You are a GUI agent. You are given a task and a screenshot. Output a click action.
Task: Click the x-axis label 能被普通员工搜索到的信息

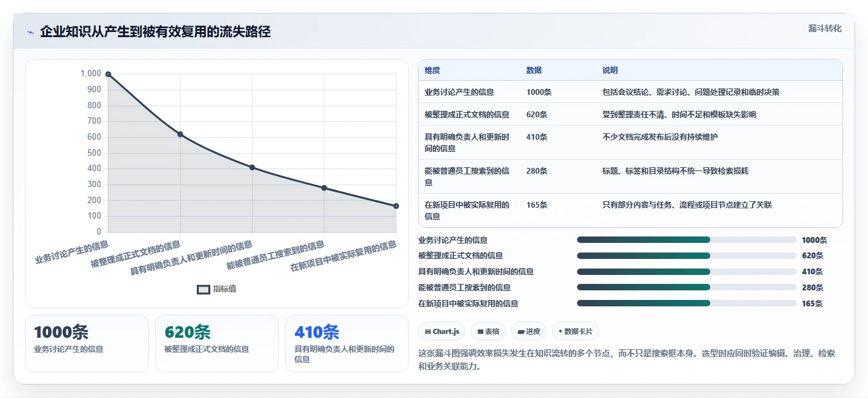click(276, 256)
